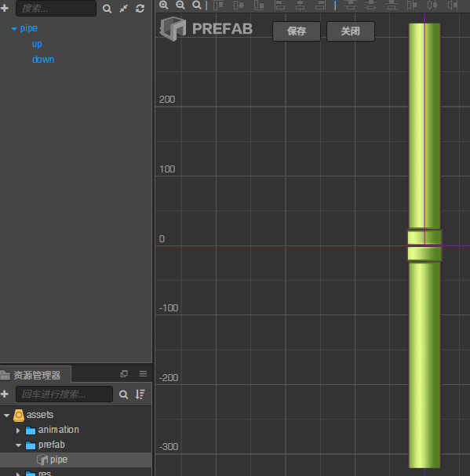Reset zoom with the plain magnifier icon
Image resolution: width=470 pixels, height=476 pixels.
[197, 5]
